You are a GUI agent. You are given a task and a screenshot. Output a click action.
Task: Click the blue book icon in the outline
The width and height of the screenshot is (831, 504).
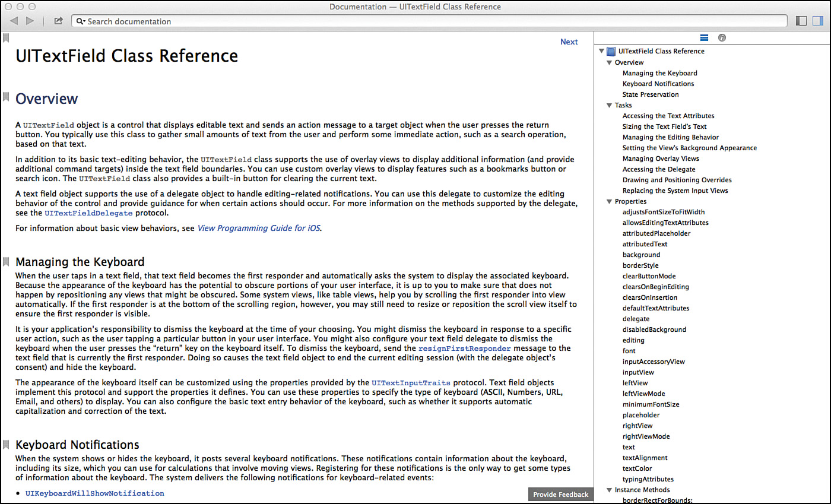(611, 51)
